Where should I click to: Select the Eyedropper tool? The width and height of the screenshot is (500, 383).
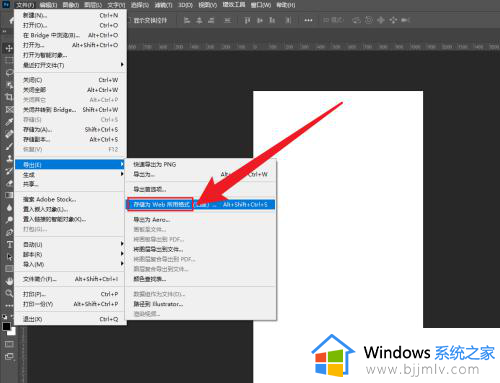tap(9, 122)
